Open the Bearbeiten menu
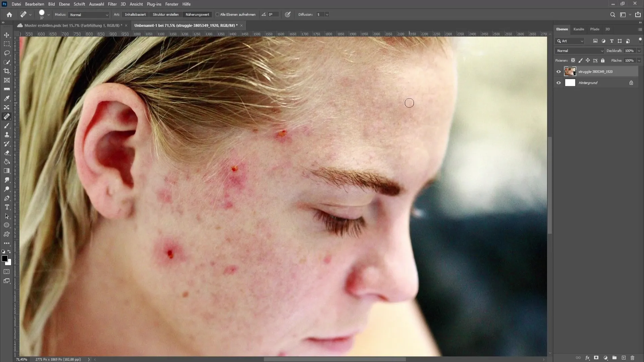This screenshot has height=362, width=644. click(34, 4)
